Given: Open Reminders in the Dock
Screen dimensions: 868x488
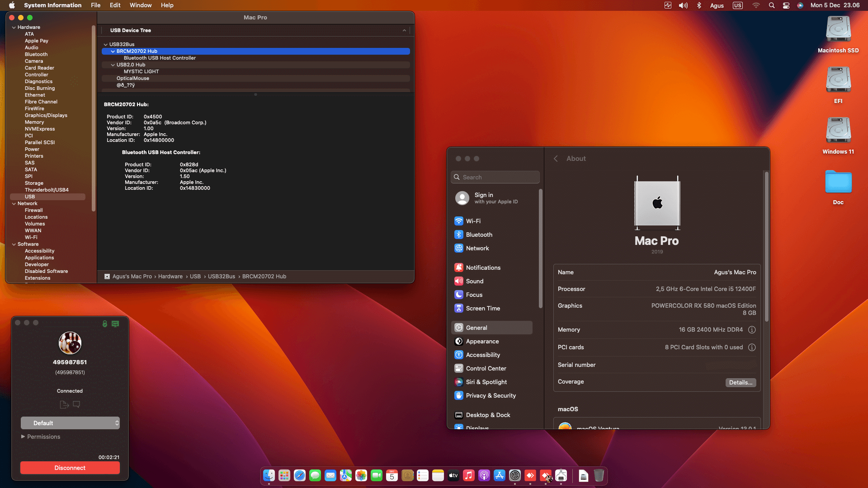Looking at the screenshot, I should (423, 475).
